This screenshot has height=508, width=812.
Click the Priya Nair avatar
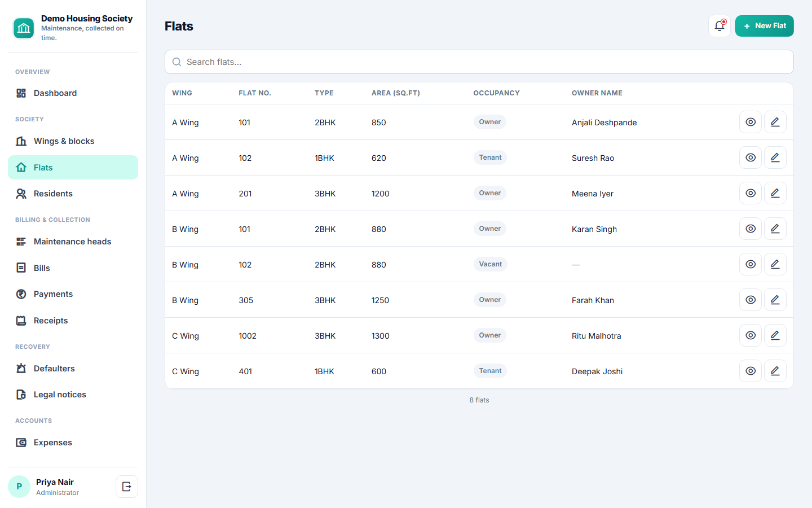coord(19,487)
